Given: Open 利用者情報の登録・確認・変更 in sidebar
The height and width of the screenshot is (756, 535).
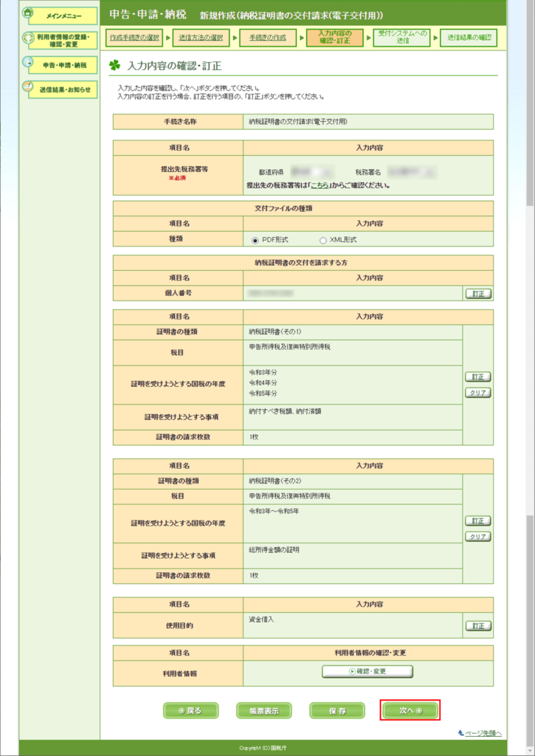Looking at the screenshot, I should [59, 40].
